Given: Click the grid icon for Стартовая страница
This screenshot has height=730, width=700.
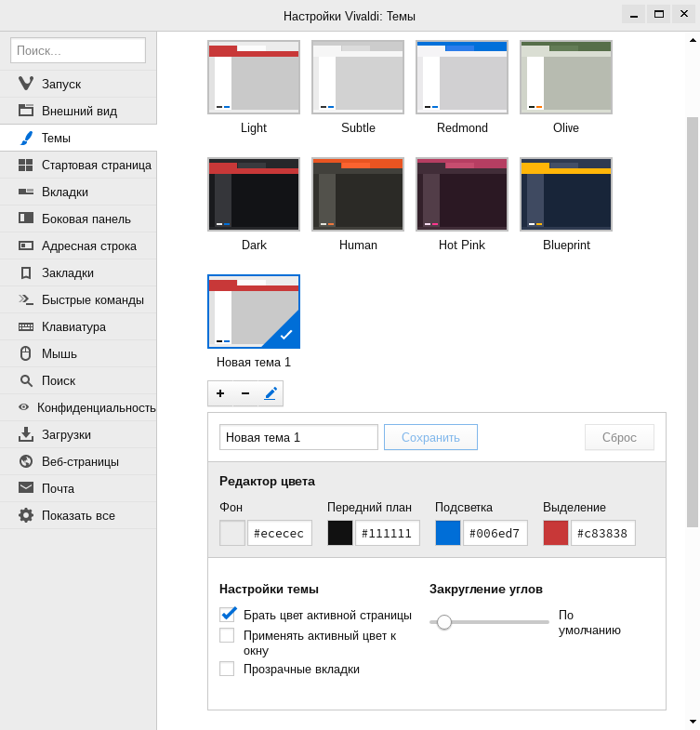Looking at the screenshot, I should click(x=26, y=165).
